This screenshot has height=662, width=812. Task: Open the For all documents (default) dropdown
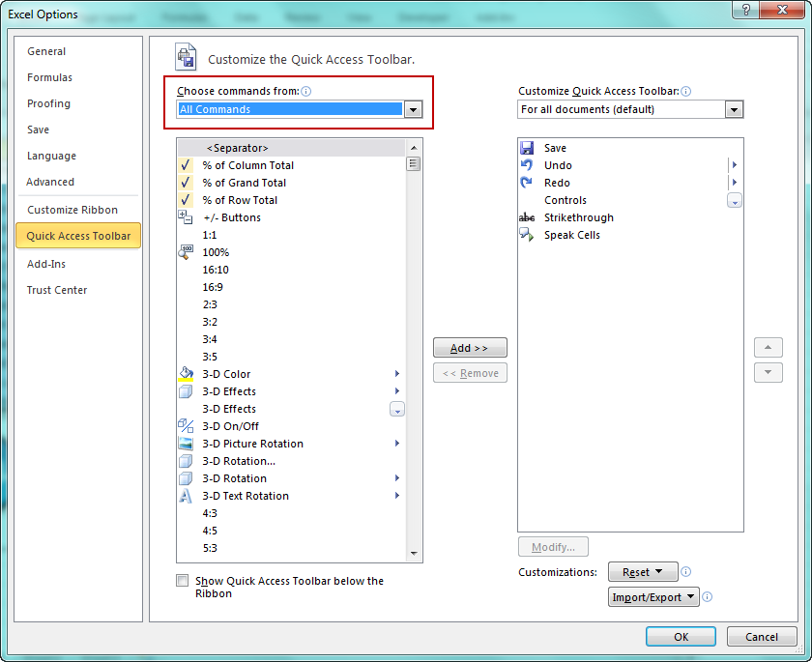coord(734,109)
